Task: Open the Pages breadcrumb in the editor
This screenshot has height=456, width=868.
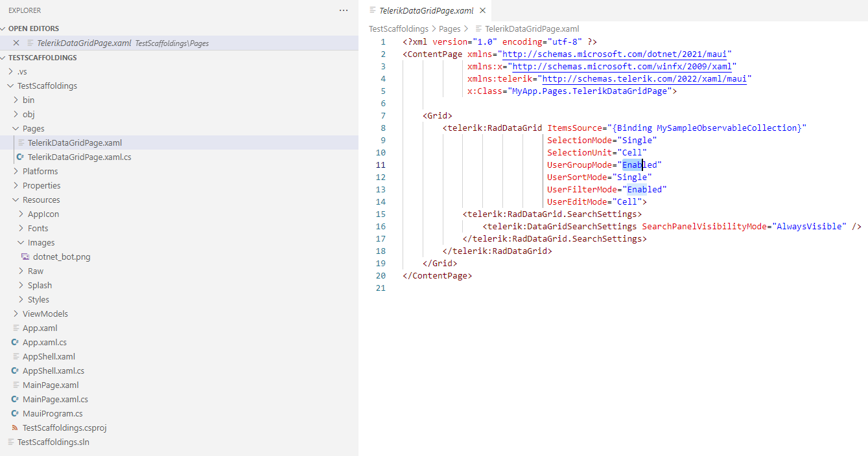Action: 450,28
